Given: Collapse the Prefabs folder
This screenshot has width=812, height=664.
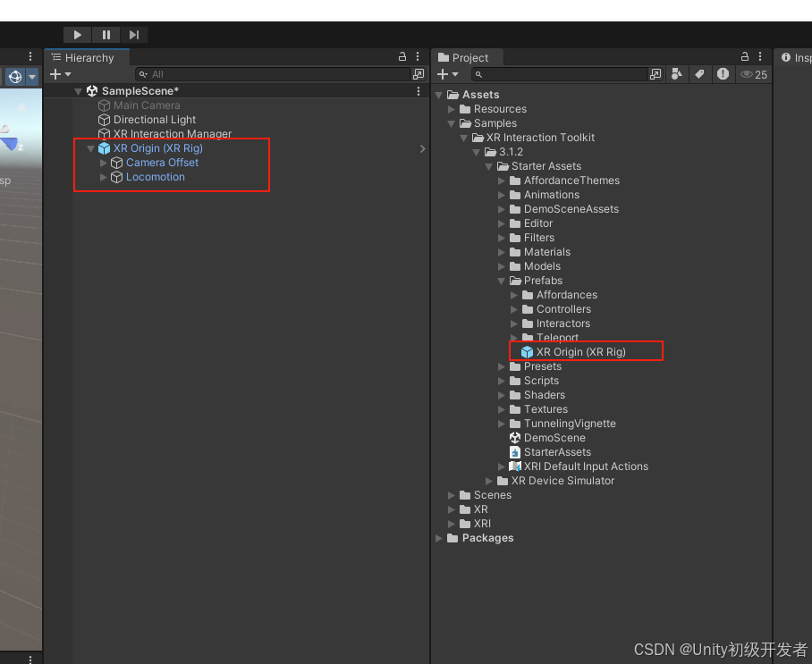Looking at the screenshot, I should 502,281.
